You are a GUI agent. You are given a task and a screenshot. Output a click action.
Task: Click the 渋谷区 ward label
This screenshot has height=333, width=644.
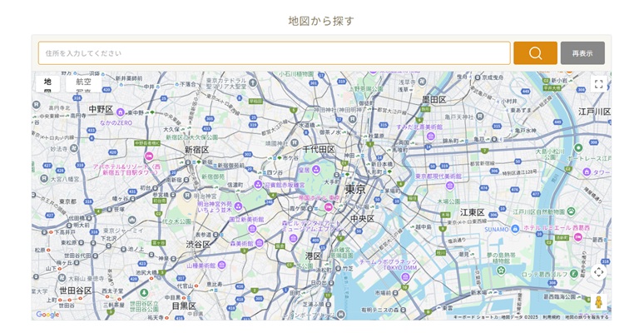click(x=198, y=244)
